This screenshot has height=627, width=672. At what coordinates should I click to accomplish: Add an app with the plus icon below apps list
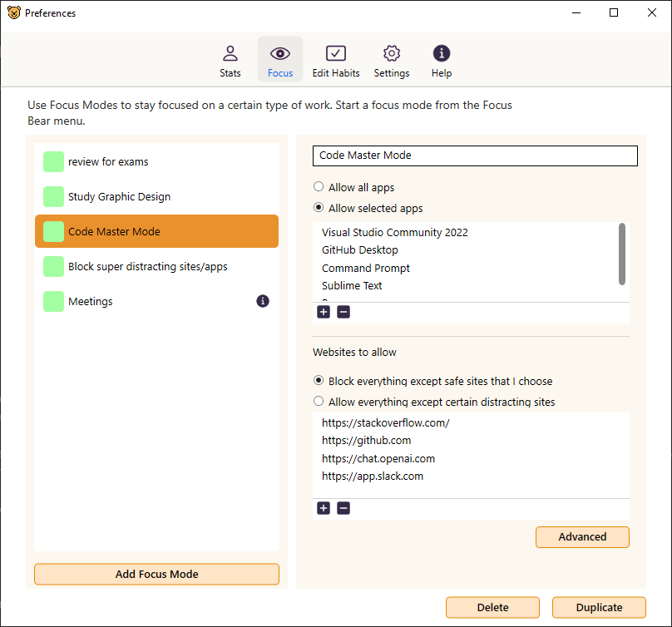[324, 312]
